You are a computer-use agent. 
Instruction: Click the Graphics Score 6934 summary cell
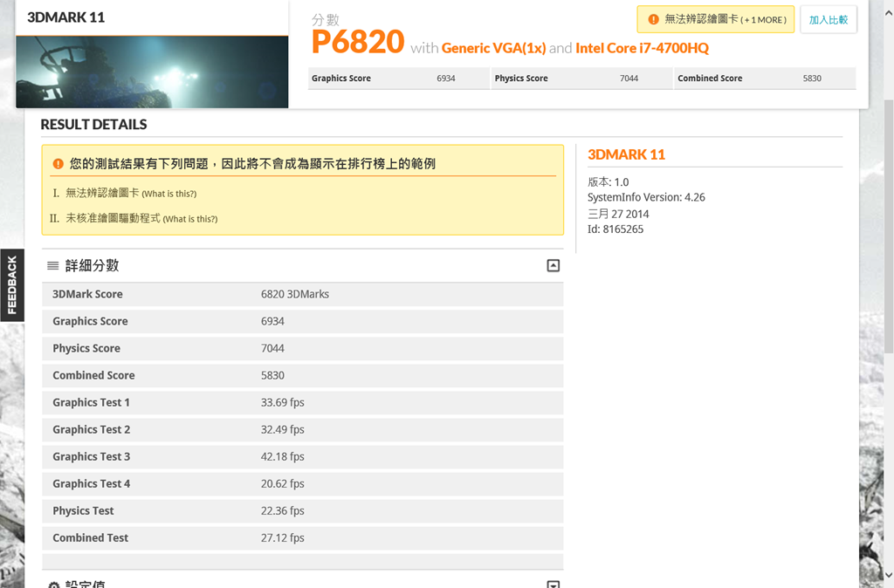click(399, 78)
